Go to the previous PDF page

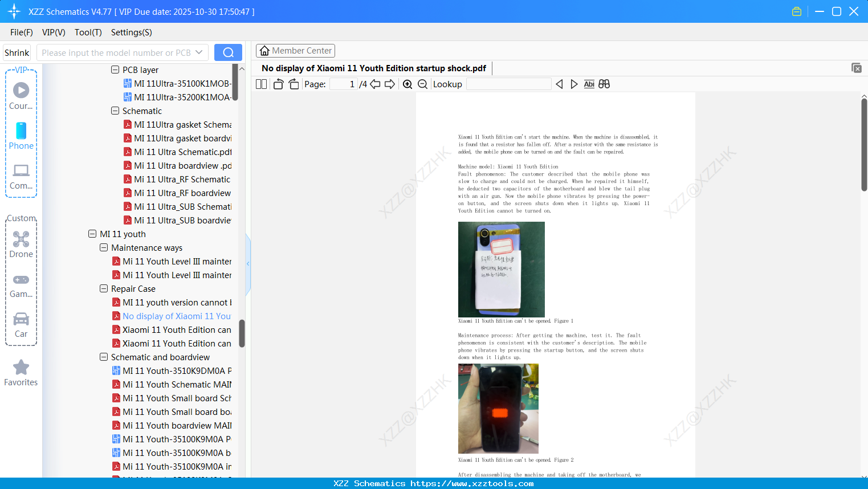pos(375,84)
